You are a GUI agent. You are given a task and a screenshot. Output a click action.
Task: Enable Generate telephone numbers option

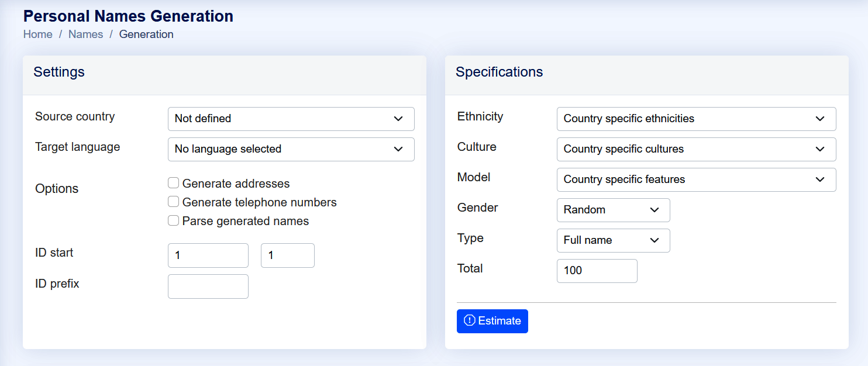point(173,202)
